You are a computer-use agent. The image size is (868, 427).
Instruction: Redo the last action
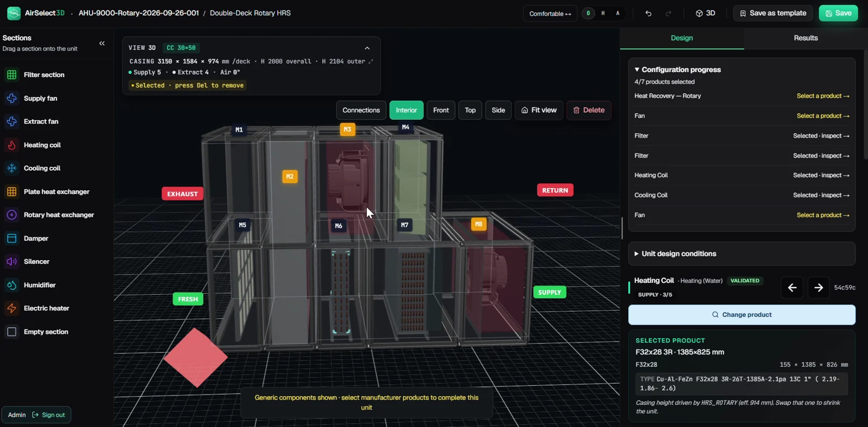[x=668, y=14]
